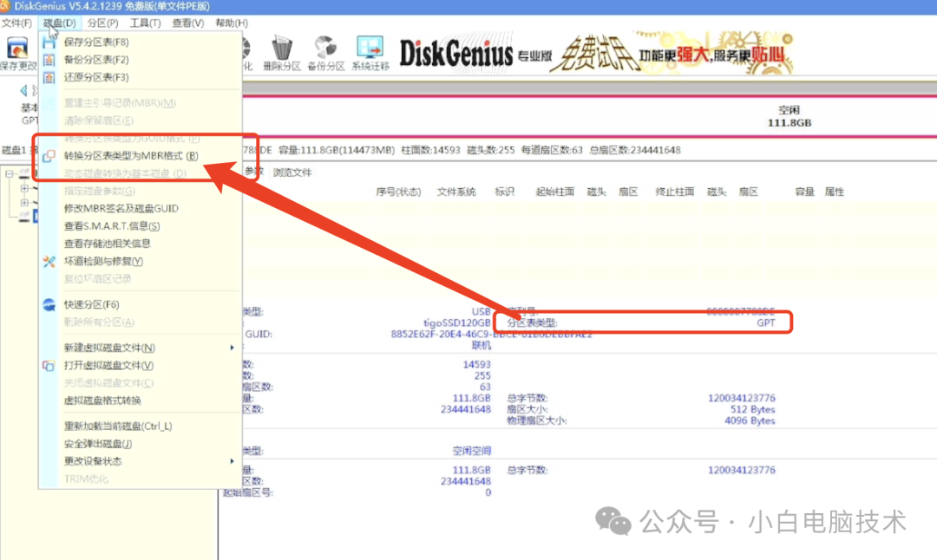Click the tigoSSD120GB model value
This screenshot has width=937, height=560.
[x=457, y=323]
